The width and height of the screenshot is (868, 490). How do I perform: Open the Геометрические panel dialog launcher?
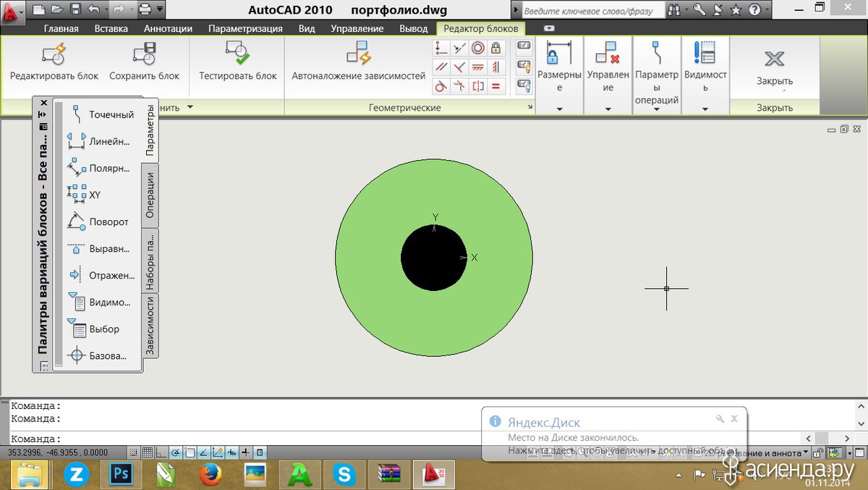[530, 108]
